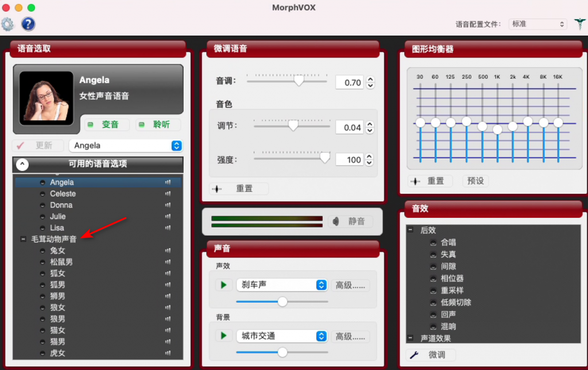Viewport: 588px width, 370px height.
Task: Click the 音调 pitch value stepper
Action: [x=370, y=82]
